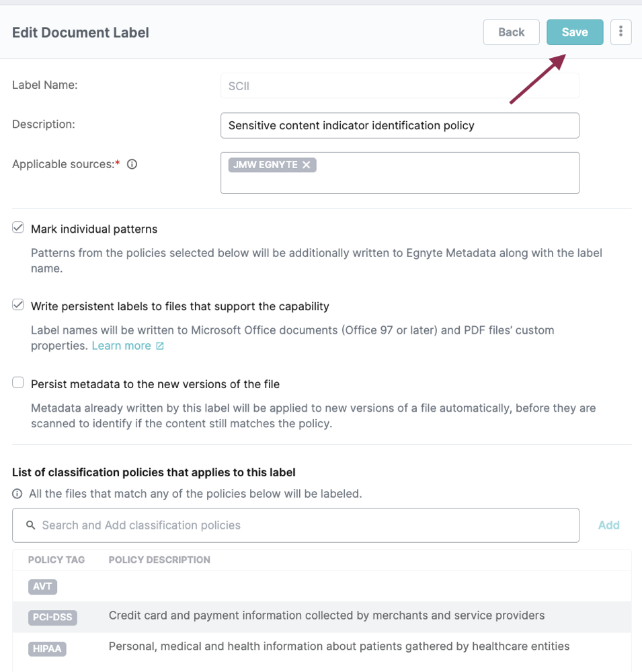
Task: Click the Save button
Action: (x=574, y=32)
